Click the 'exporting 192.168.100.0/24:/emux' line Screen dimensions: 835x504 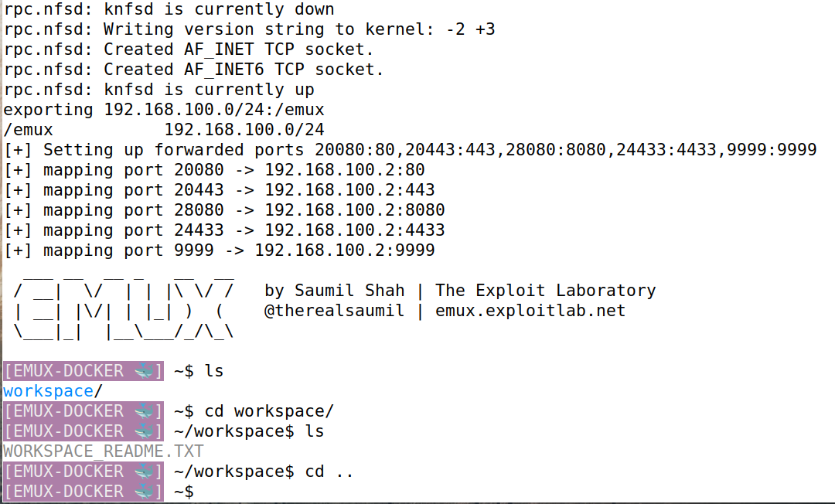pyautogui.click(x=164, y=110)
